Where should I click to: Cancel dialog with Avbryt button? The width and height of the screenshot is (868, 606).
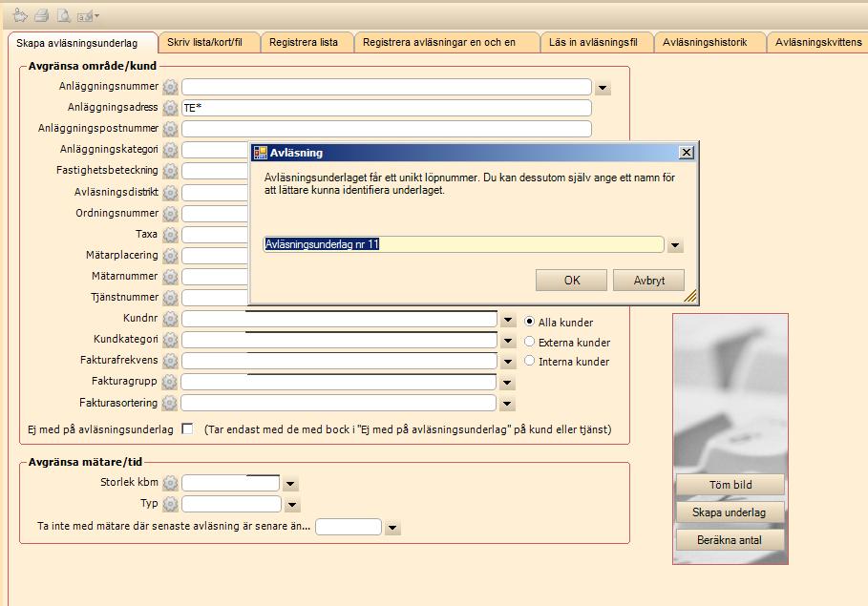point(648,280)
